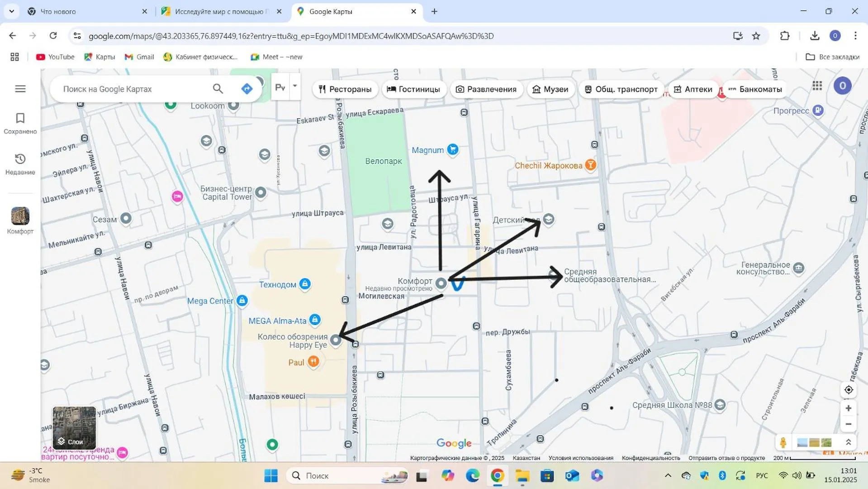Open Chrome downloads
868x489 pixels.
[x=815, y=36]
